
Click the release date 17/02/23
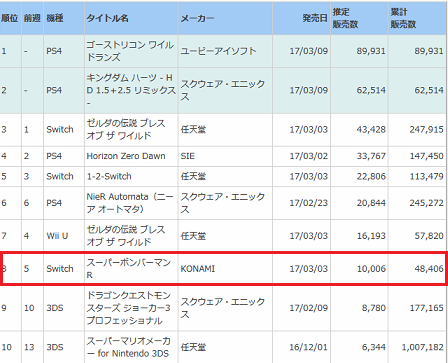tap(309, 203)
